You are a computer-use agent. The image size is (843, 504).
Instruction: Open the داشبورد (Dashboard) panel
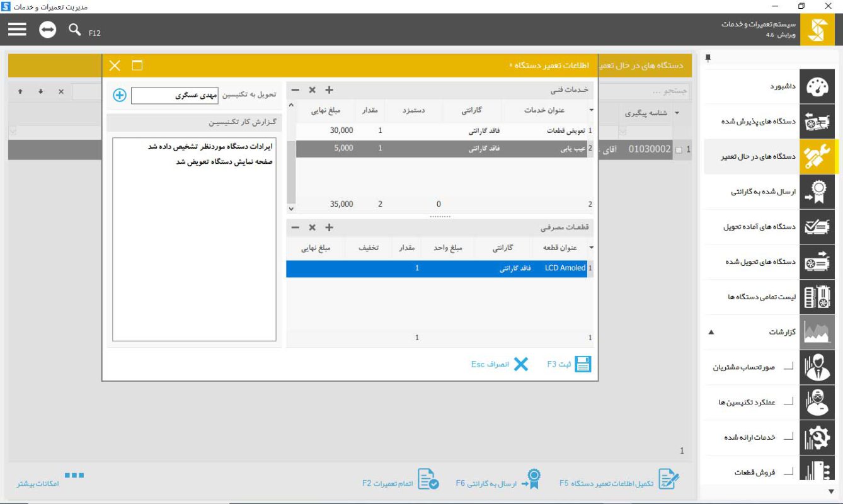(817, 86)
